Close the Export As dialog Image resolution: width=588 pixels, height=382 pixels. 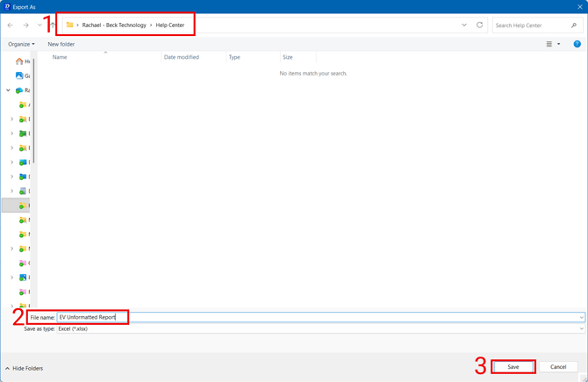[x=580, y=7]
